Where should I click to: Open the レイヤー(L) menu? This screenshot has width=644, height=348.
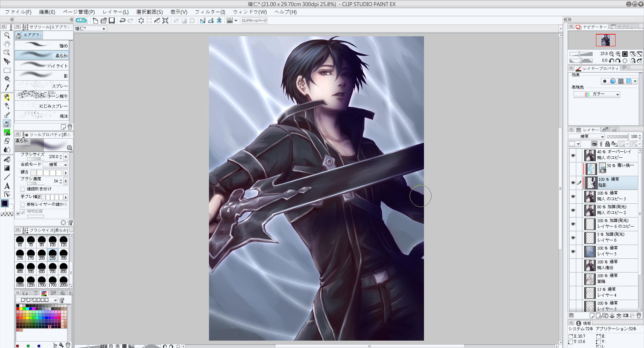tap(116, 12)
